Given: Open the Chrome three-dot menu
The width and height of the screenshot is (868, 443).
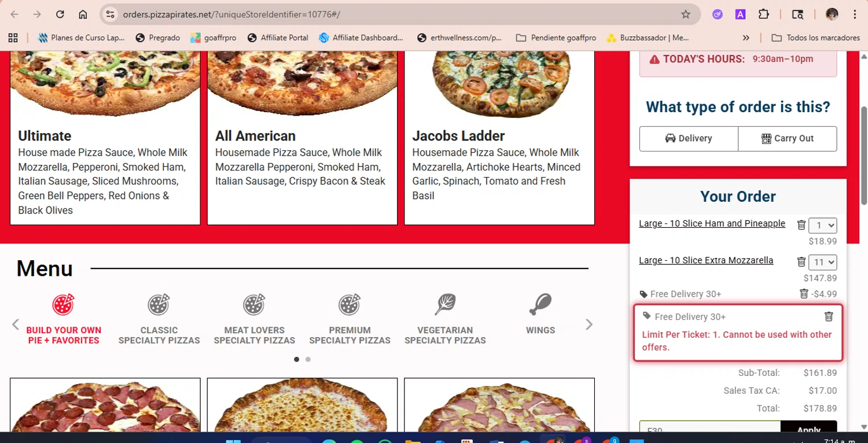Looking at the screenshot, I should pyautogui.click(x=855, y=14).
